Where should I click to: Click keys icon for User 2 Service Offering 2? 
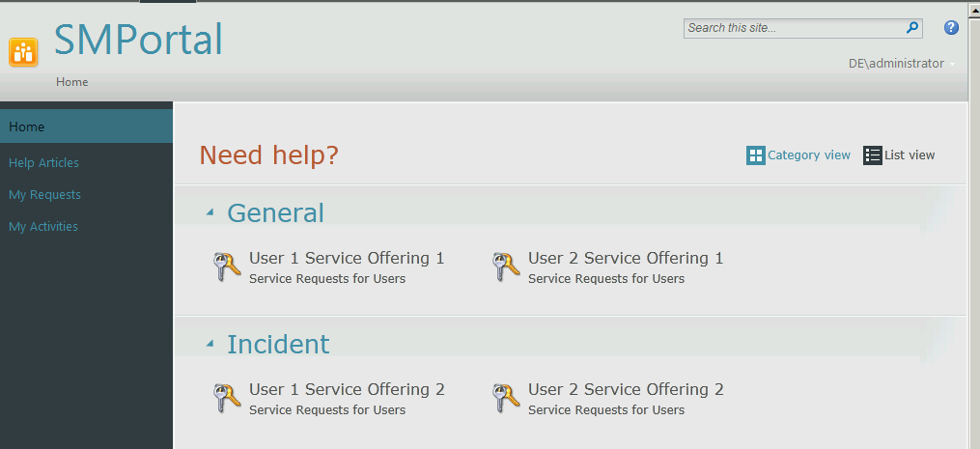[x=506, y=398]
